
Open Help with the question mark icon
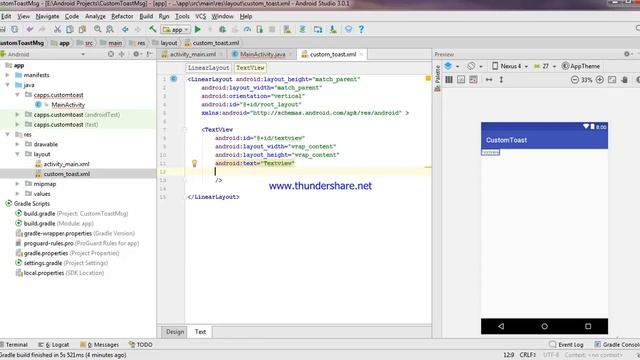(361, 29)
